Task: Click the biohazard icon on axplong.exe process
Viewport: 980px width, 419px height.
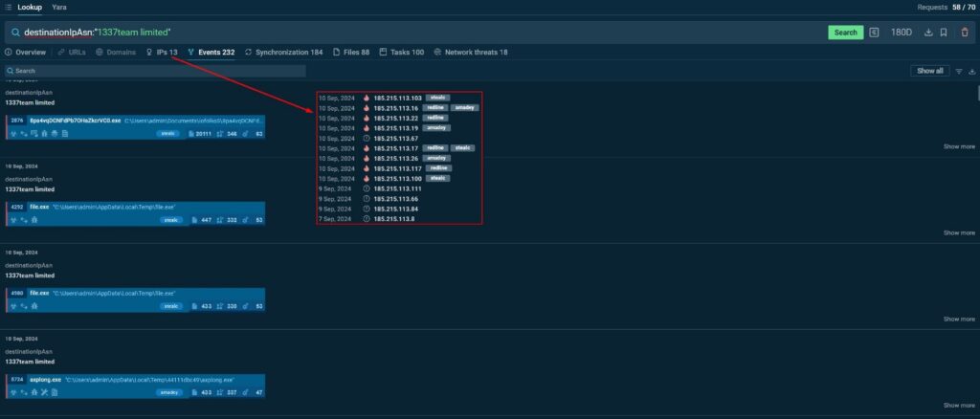Action: click(13, 392)
